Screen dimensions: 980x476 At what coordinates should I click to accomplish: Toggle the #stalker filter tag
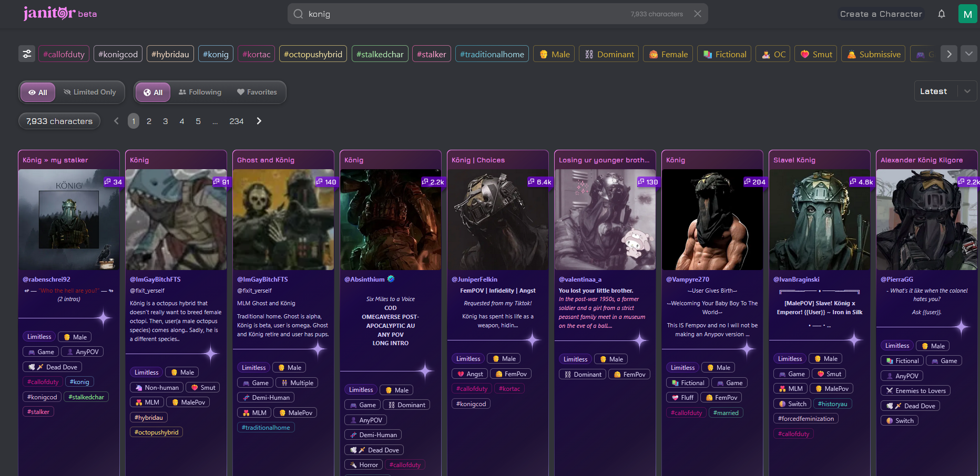point(431,54)
